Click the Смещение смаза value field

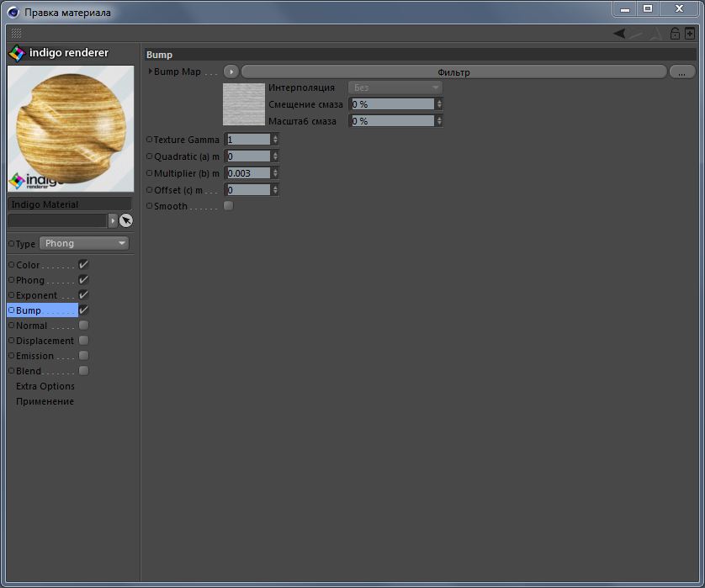[392, 104]
